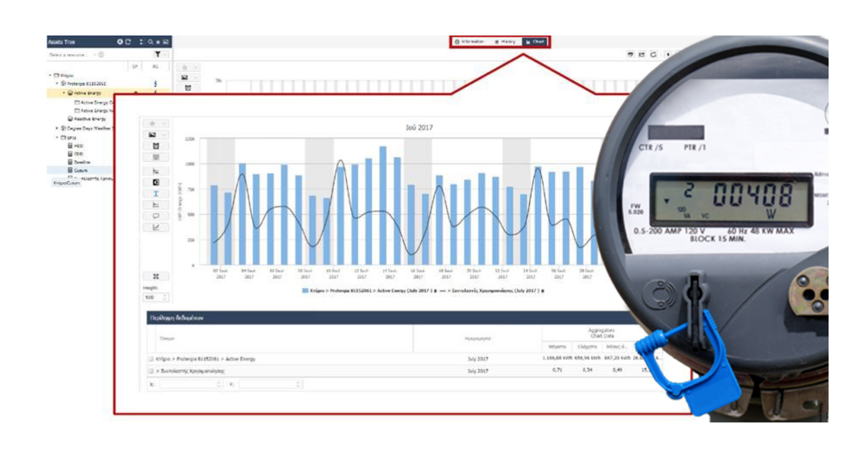Toggle the Active Energy series in chart legend
Image resolution: width=868 pixels, height=464 pixels.
click(369, 291)
